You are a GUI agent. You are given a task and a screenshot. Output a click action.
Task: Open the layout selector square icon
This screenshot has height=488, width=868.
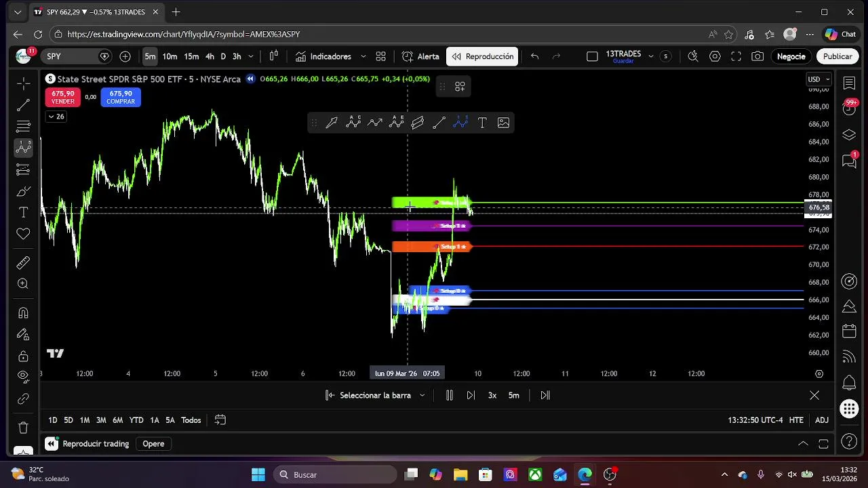click(x=592, y=56)
